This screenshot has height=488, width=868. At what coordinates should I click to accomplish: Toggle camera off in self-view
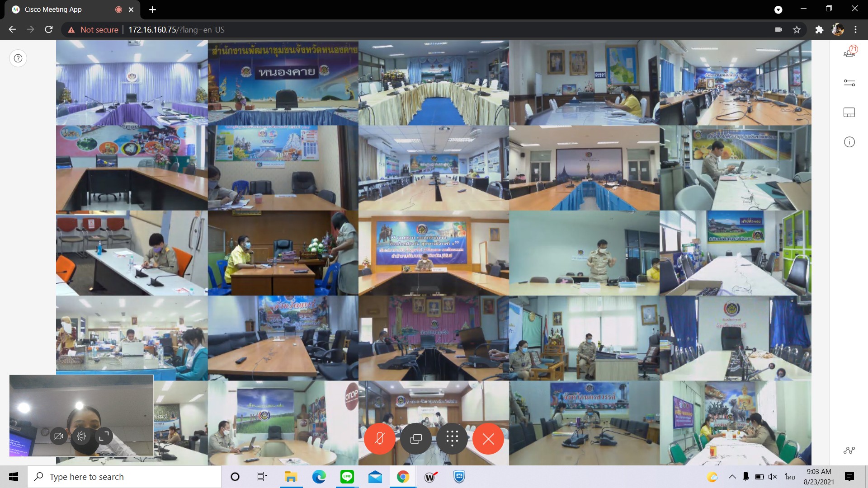(59, 436)
